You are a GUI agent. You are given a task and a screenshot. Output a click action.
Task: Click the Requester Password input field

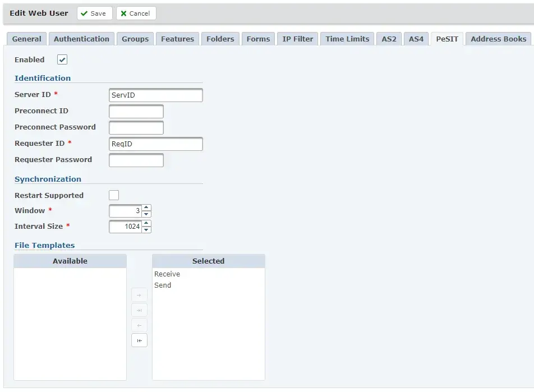pyautogui.click(x=136, y=160)
